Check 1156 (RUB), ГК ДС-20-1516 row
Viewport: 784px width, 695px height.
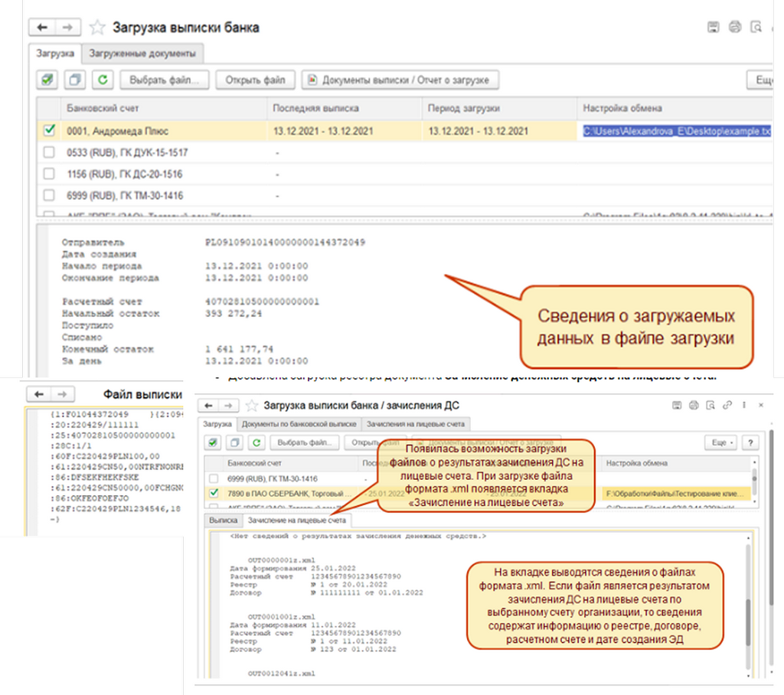pos(49,174)
